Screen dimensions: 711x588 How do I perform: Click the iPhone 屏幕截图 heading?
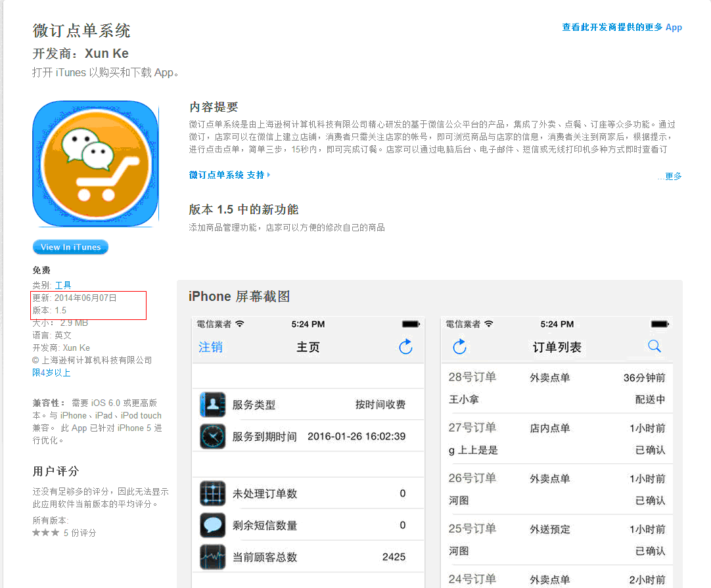click(x=239, y=296)
